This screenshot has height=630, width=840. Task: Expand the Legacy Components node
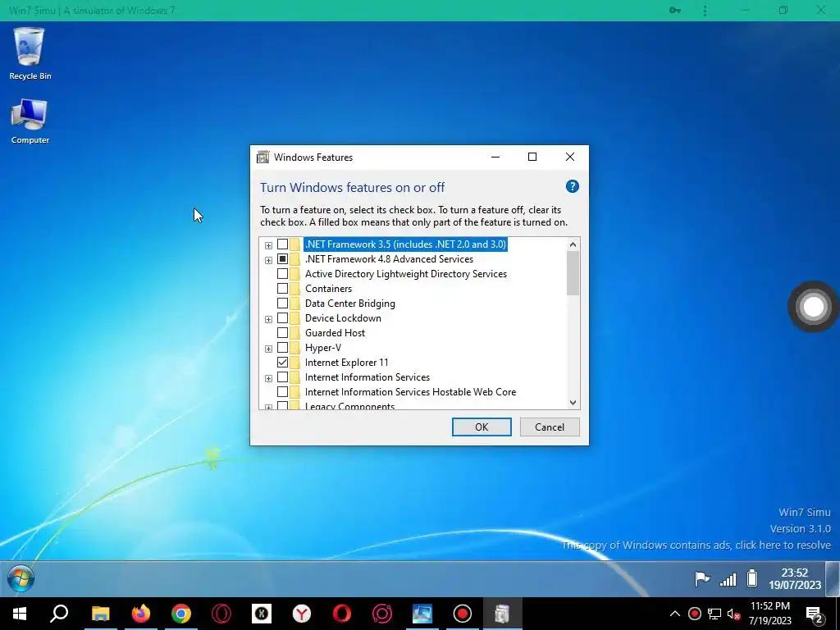(268, 407)
